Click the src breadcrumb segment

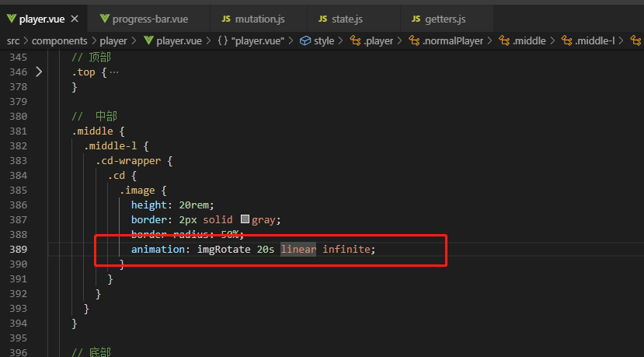pyautogui.click(x=13, y=40)
